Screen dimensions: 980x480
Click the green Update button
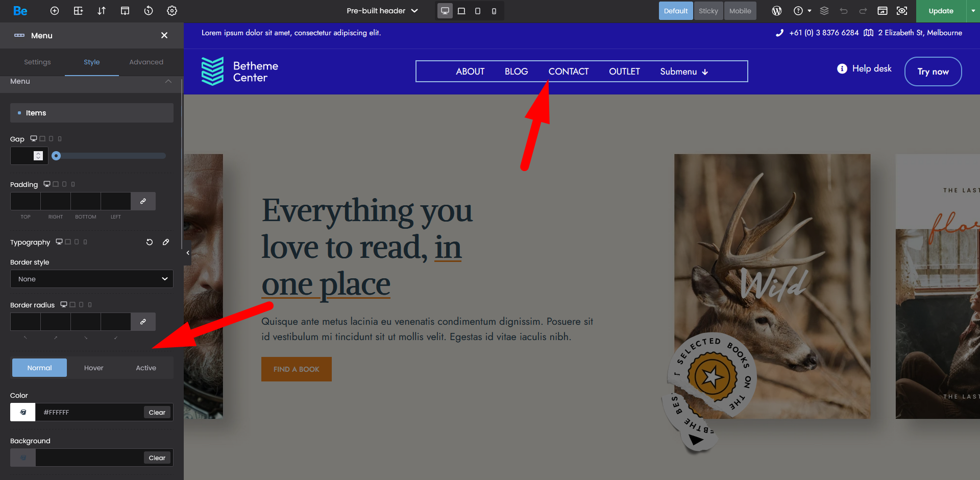[x=941, y=11]
